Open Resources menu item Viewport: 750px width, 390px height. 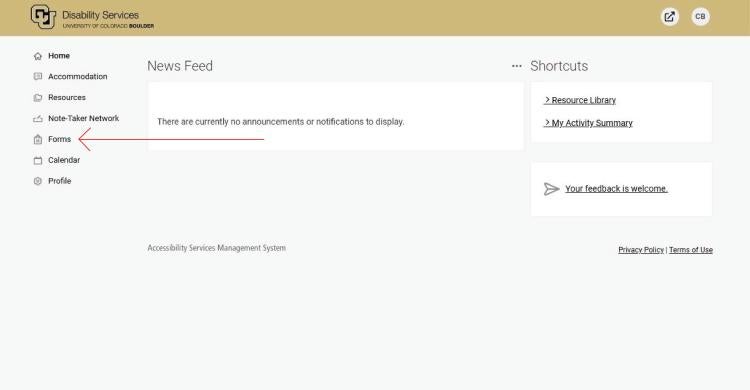click(x=67, y=98)
